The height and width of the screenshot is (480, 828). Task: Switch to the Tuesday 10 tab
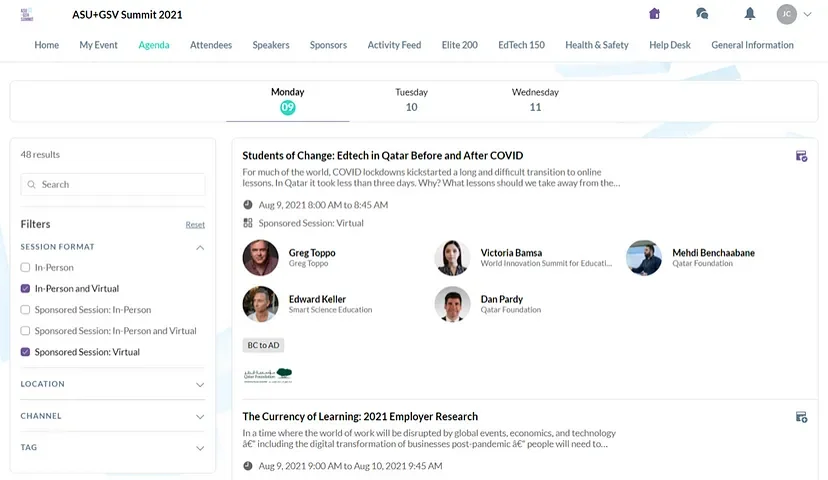pyautogui.click(x=411, y=99)
